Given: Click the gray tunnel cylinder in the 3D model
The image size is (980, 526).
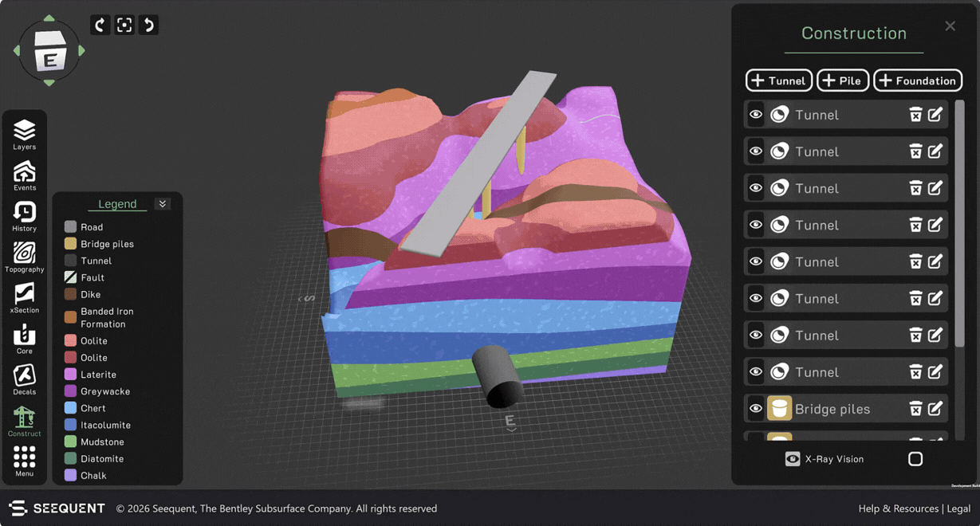Looking at the screenshot, I should [498, 376].
